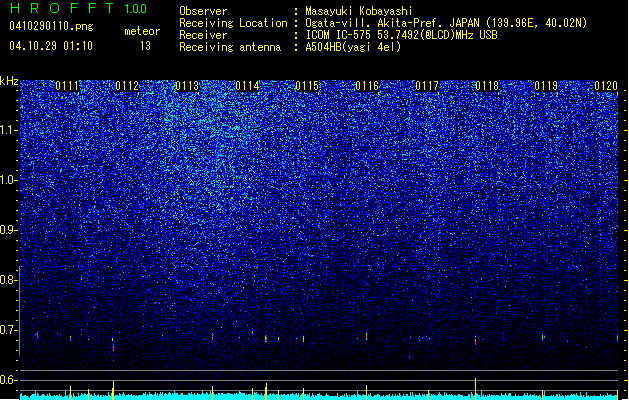
Task: Click the 0.9 frequency axis label
Action: (8, 230)
